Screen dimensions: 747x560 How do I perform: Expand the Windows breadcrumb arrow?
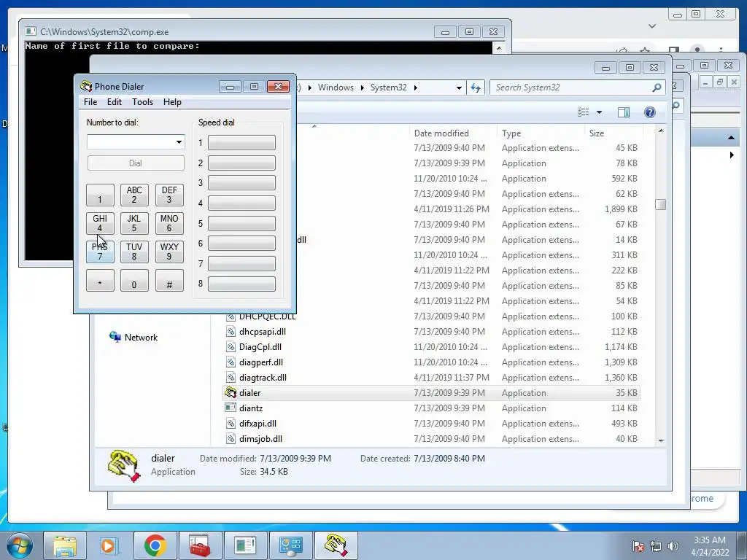click(x=362, y=87)
